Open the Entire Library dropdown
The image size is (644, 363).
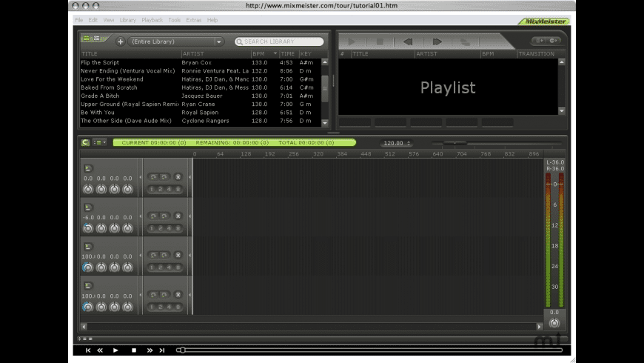click(176, 41)
